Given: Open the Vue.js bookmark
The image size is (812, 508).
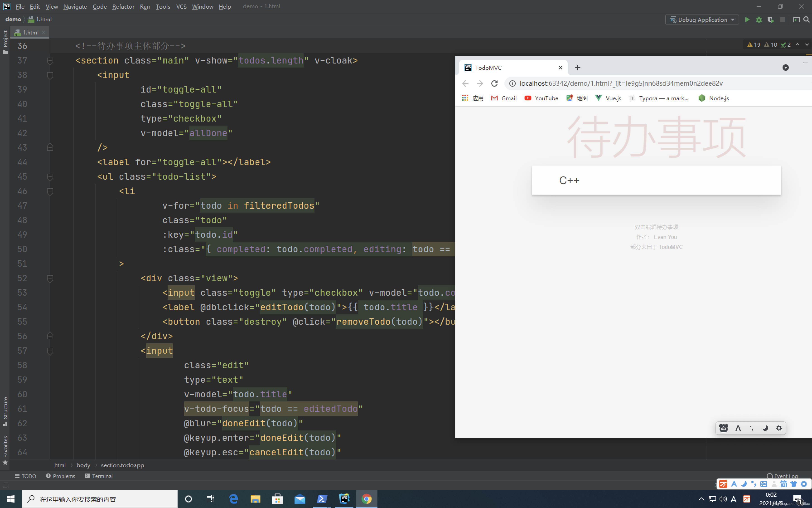Looking at the screenshot, I should pos(608,98).
